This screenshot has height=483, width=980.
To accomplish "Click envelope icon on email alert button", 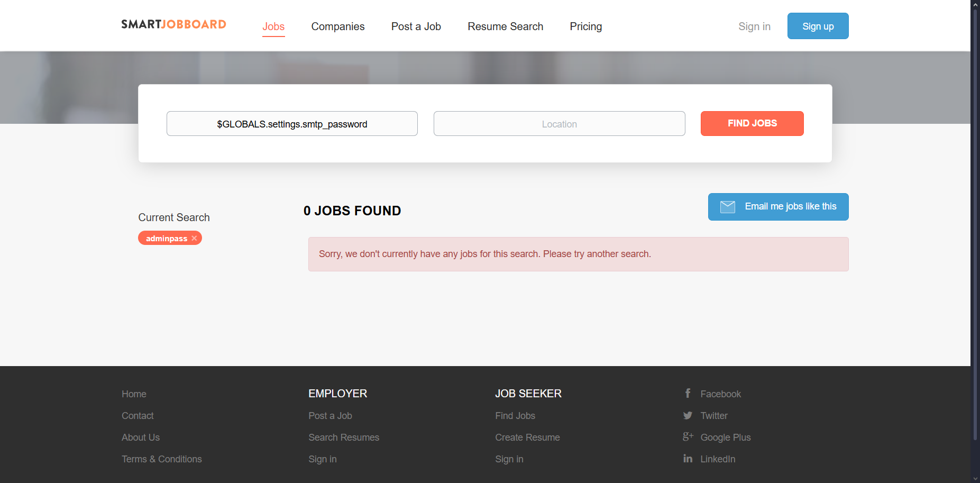I will click(x=728, y=207).
